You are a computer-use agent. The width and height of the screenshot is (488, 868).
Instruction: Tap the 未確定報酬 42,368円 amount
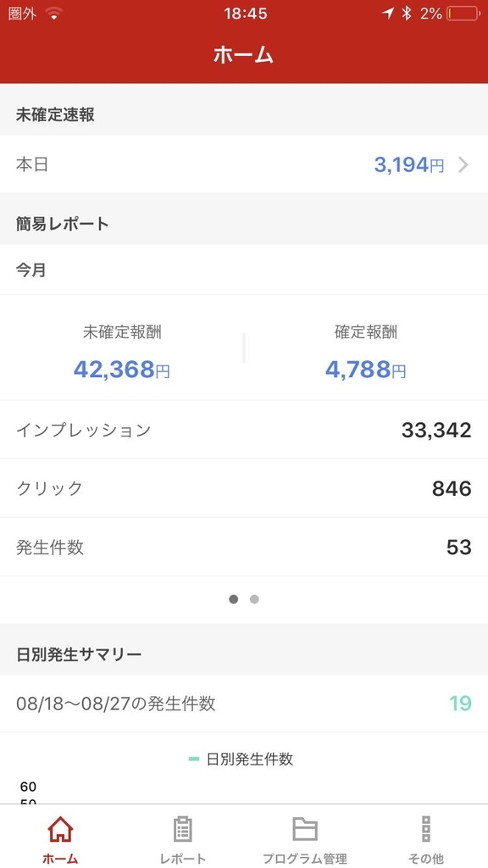121,369
